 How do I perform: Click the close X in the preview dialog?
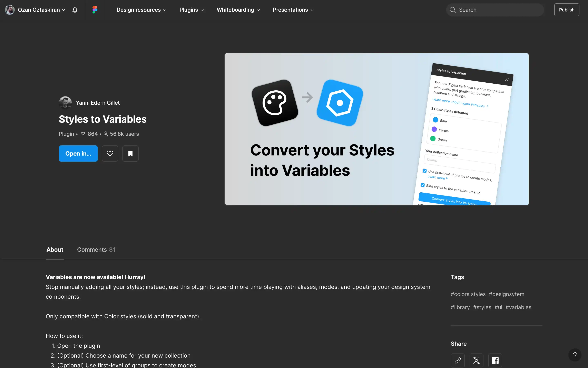[x=507, y=79]
